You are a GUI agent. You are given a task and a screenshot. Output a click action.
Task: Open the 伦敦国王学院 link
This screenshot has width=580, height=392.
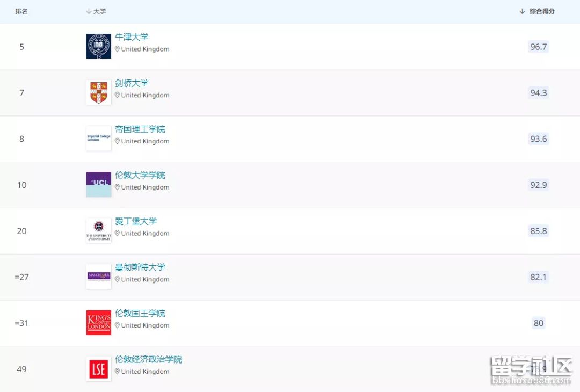coord(140,314)
